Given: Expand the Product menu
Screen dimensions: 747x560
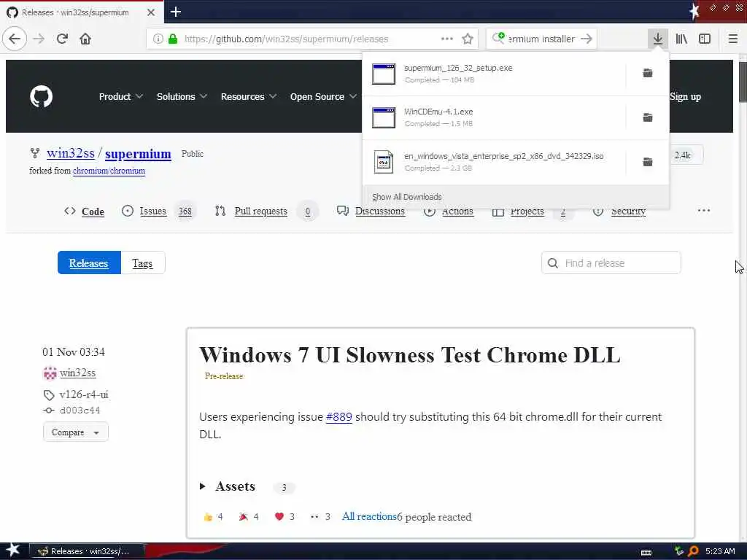Looking at the screenshot, I should pyautogui.click(x=120, y=97).
